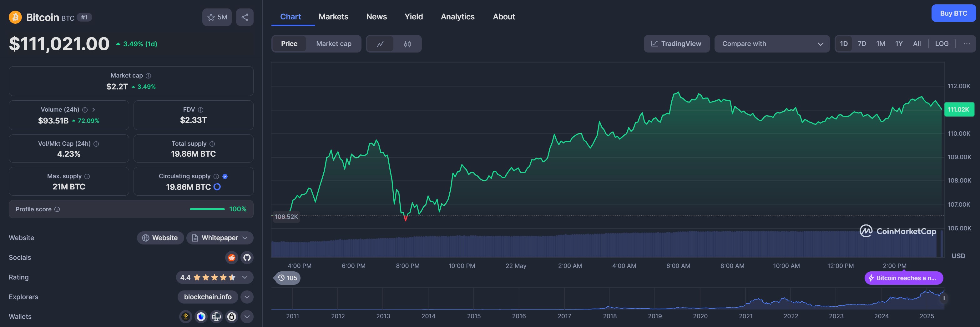Viewport: 980px width, 327px height.
Task: Expand the 4.4 star Rating dropdown
Action: [215, 277]
